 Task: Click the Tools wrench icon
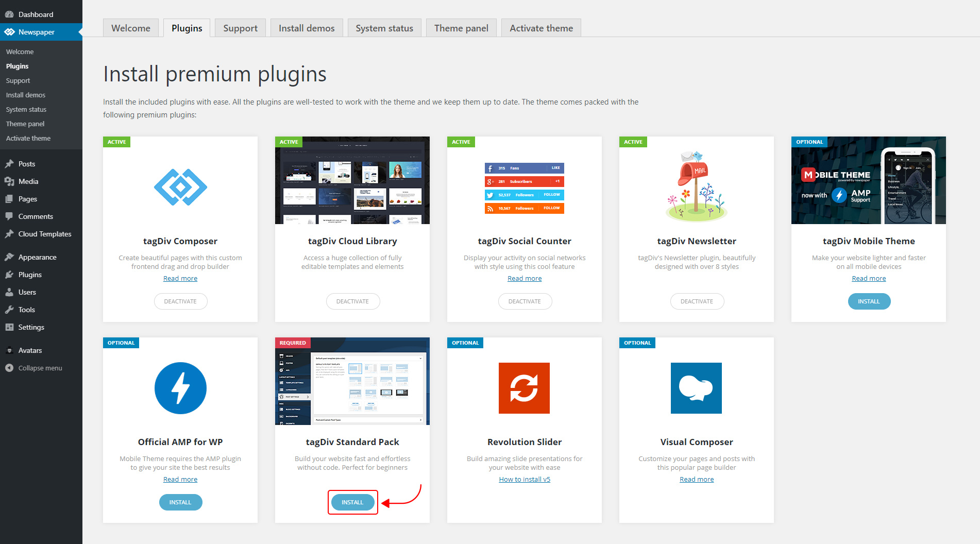point(9,310)
